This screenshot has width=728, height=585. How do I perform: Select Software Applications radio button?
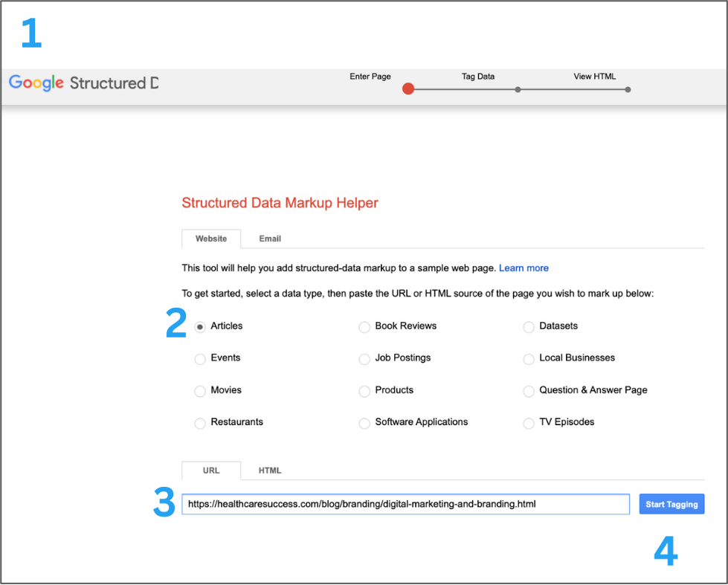364,423
